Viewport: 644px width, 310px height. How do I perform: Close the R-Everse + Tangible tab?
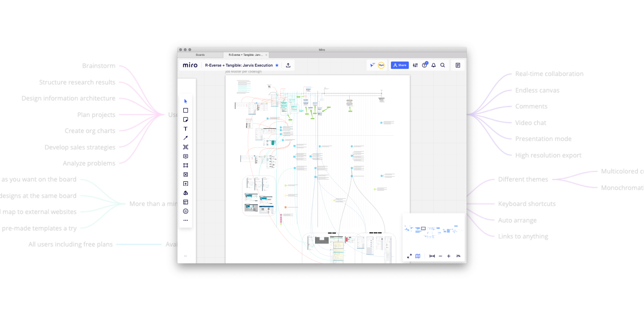267,55
